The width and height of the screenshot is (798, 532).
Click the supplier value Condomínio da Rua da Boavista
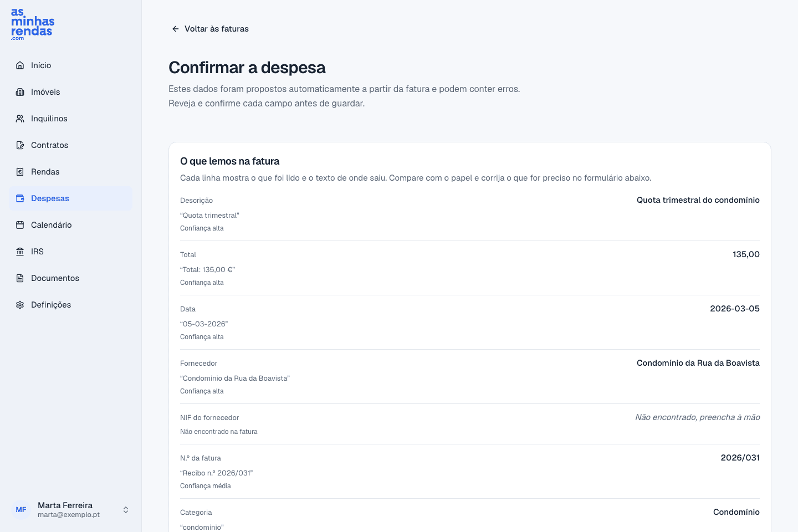(698, 363)
